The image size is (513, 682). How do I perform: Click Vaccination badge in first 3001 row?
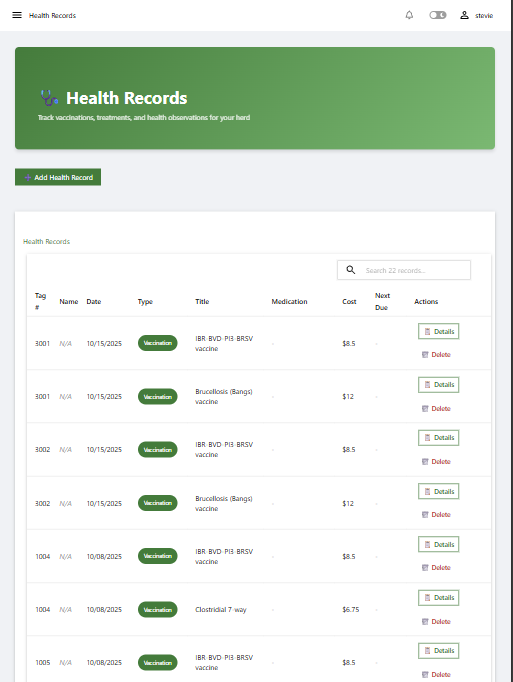(x=158, y=343)
